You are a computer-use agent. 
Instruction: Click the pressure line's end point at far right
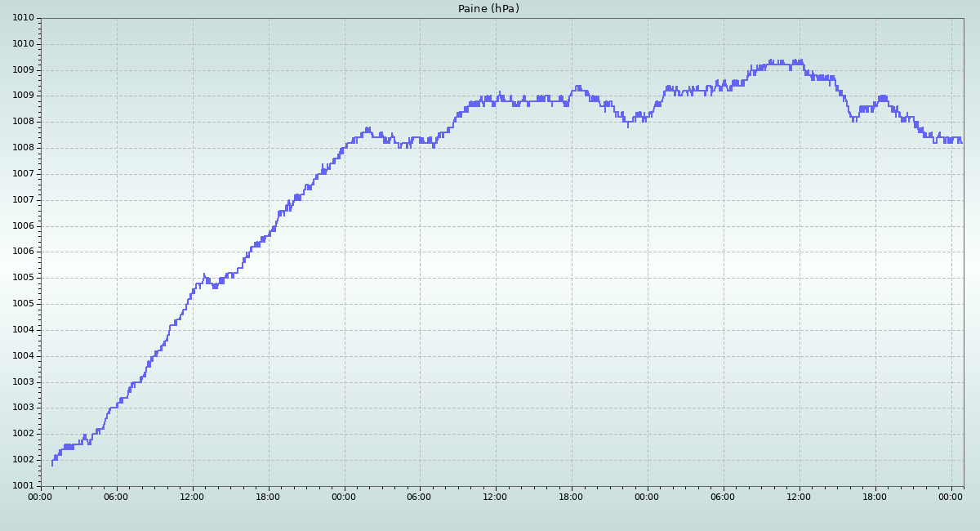tap(962, 142)
